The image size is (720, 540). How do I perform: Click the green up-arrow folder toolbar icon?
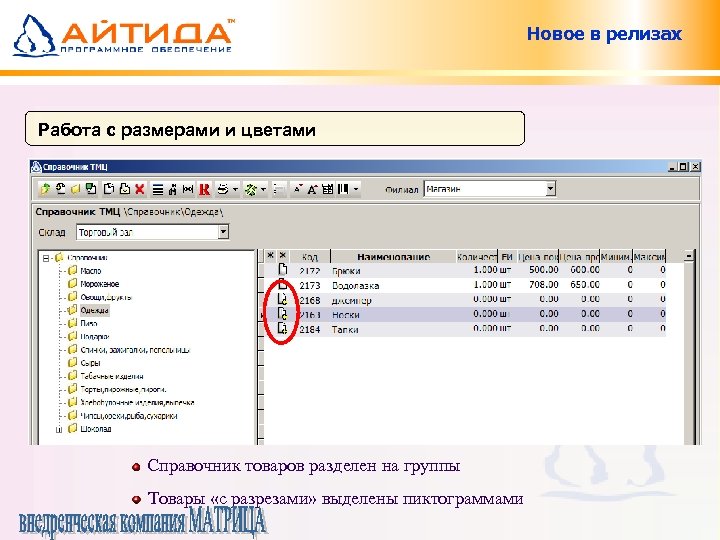45,189
